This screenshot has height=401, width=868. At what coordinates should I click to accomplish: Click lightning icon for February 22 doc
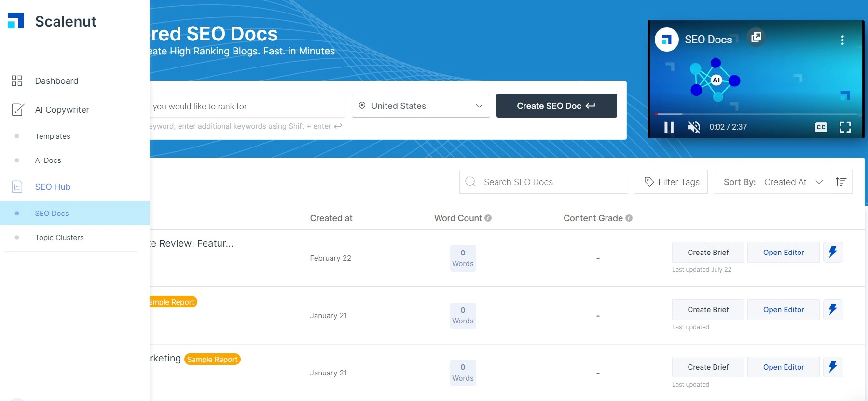[x=833, y=253]
